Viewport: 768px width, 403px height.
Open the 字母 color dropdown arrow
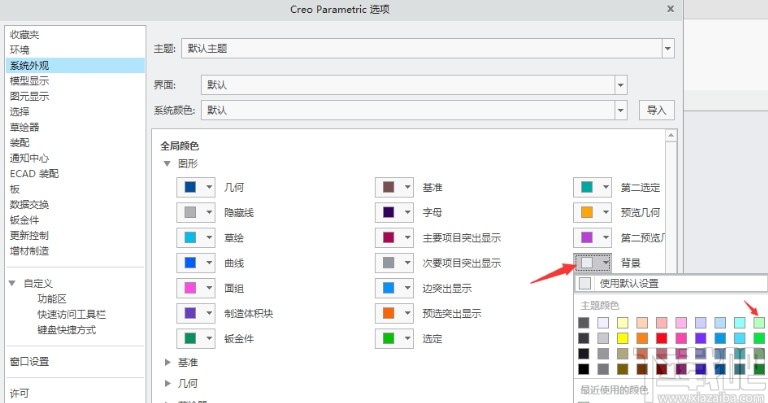pos(408,212)
